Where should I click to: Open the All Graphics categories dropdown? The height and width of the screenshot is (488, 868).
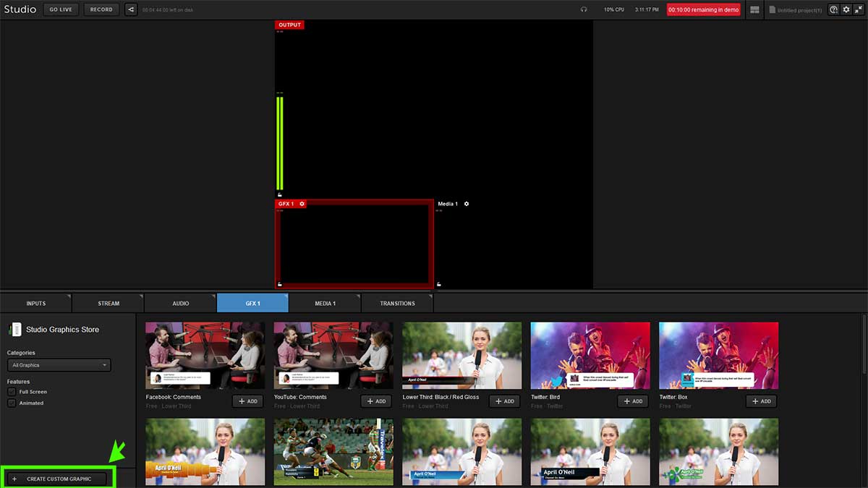click(59, 365)
